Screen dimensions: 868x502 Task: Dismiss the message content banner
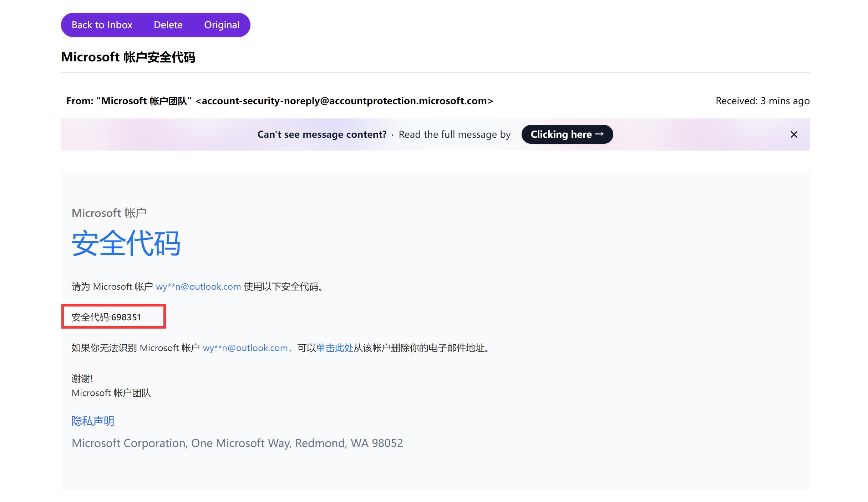tap(794, 135)
